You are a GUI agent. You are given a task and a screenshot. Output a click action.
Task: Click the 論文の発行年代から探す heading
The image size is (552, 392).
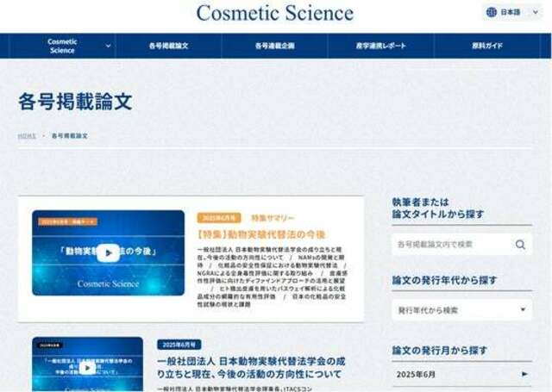pyautogui.click(x=444, y=280)
